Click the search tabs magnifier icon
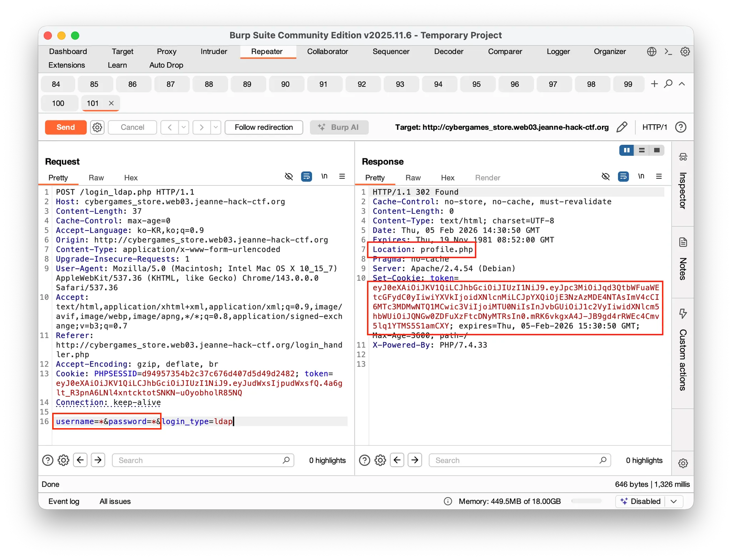Viewport: 732px width, 560px height. point(668,84)
